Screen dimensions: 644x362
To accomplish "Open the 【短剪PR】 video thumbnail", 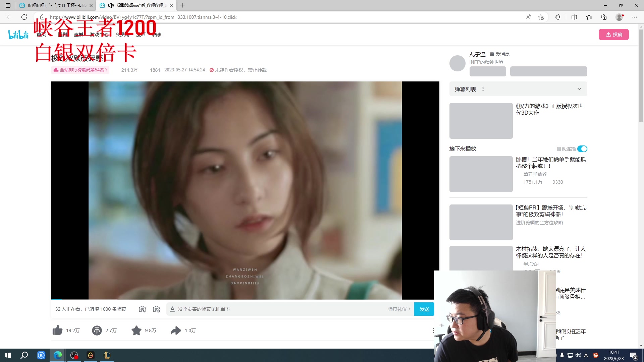I will tap(481, 222).
